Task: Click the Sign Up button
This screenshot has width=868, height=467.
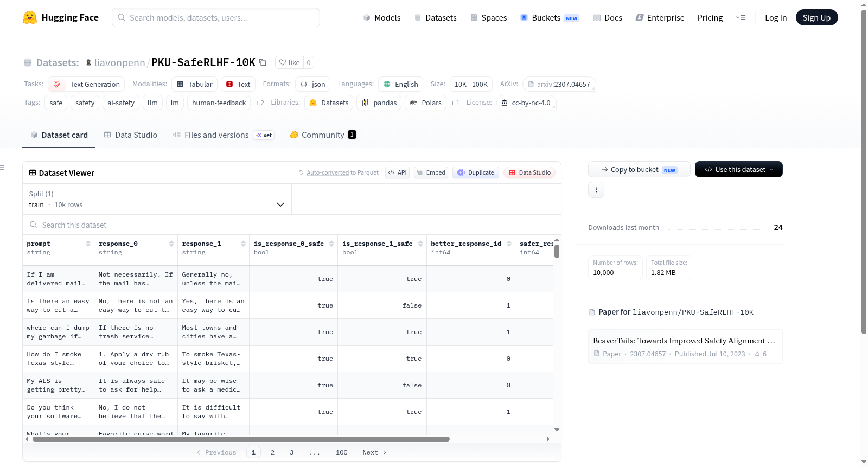Action: (x=817, y=17)
